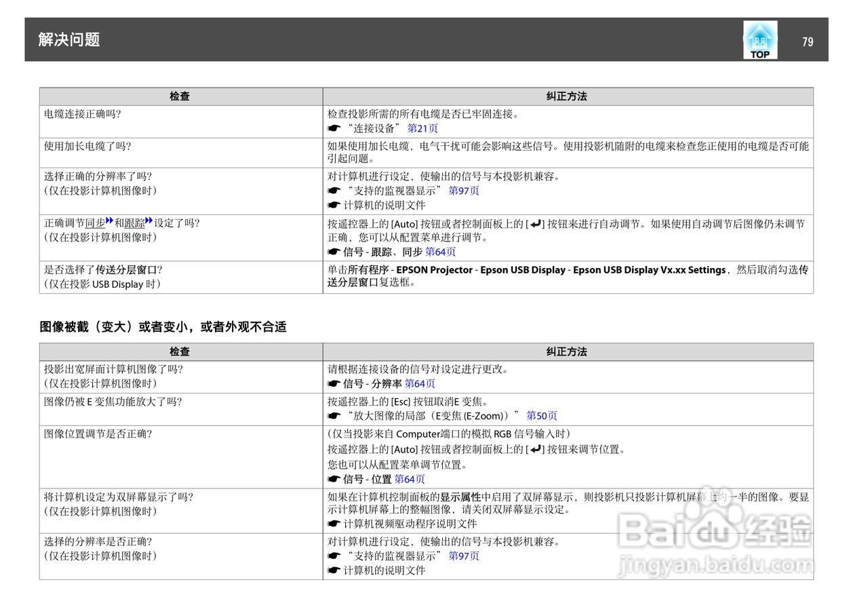This screenshot has height=614, width=868.
Task: Click the pointing-hand icon before 信号 - 位置
Action: coord(334,480)
